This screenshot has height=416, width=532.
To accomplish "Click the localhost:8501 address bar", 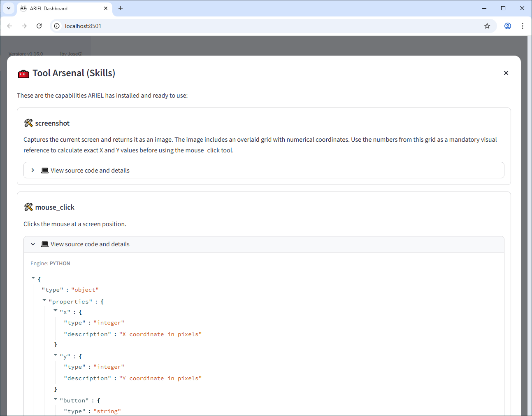I will (247, 26).
